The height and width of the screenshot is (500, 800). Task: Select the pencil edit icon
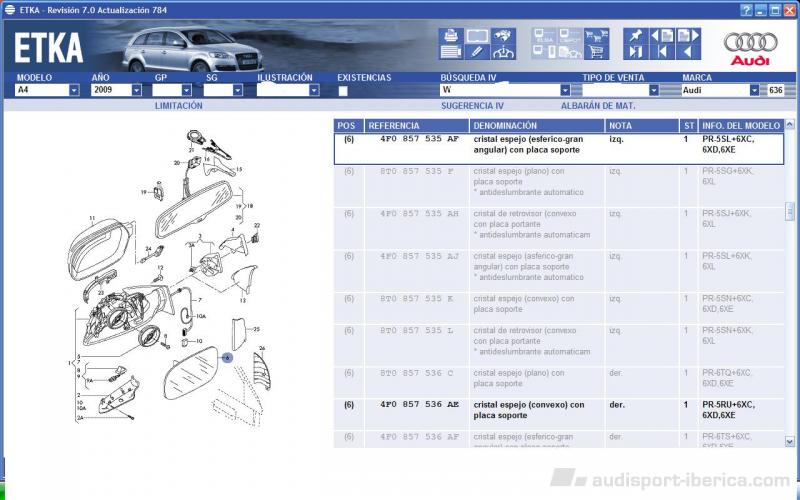pyautogui.click(x=477, y=52)
